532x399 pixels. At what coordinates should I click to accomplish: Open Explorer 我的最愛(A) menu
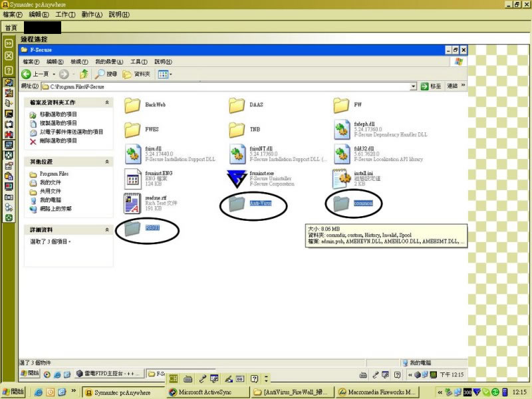(109, 62)
